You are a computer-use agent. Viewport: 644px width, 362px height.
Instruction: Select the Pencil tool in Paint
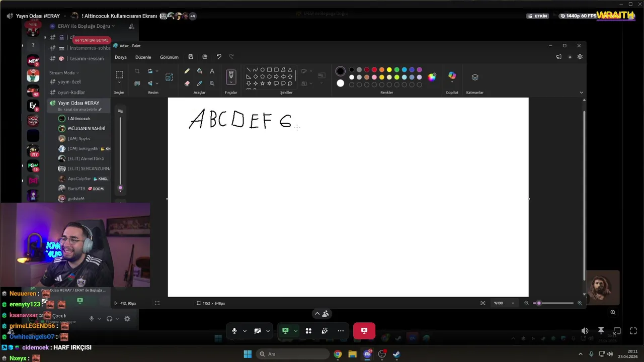(x=187, y=71)
